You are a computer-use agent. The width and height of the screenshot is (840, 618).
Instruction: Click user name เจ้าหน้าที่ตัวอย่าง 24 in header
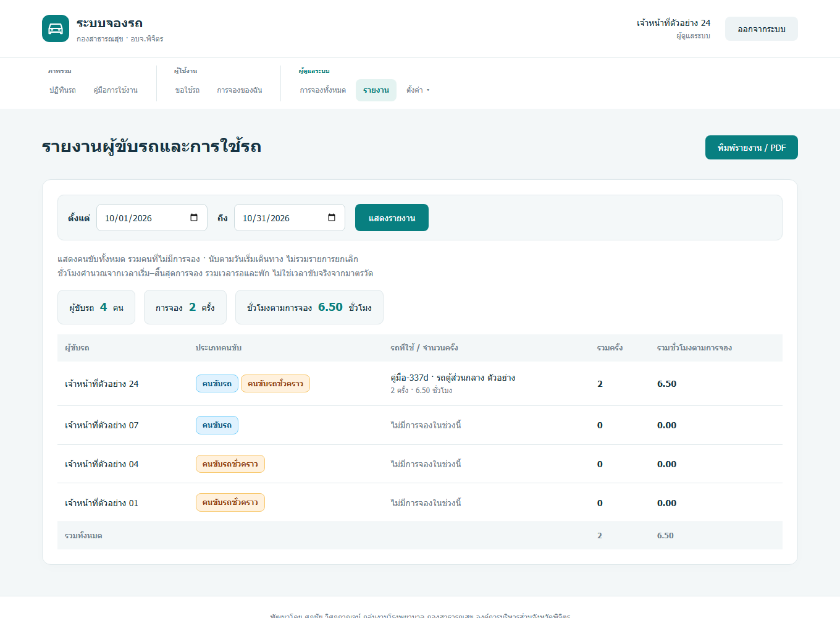[673, 23]
